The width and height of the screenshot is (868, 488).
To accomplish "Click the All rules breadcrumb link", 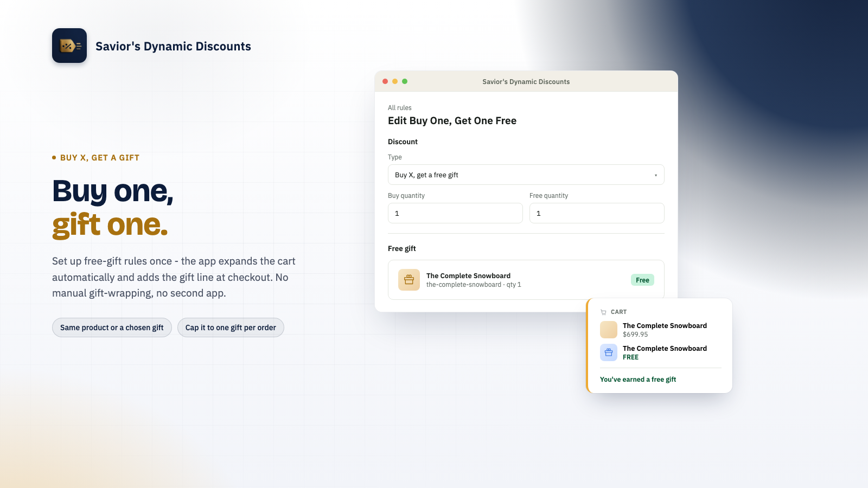I will [x=400, y=108].
